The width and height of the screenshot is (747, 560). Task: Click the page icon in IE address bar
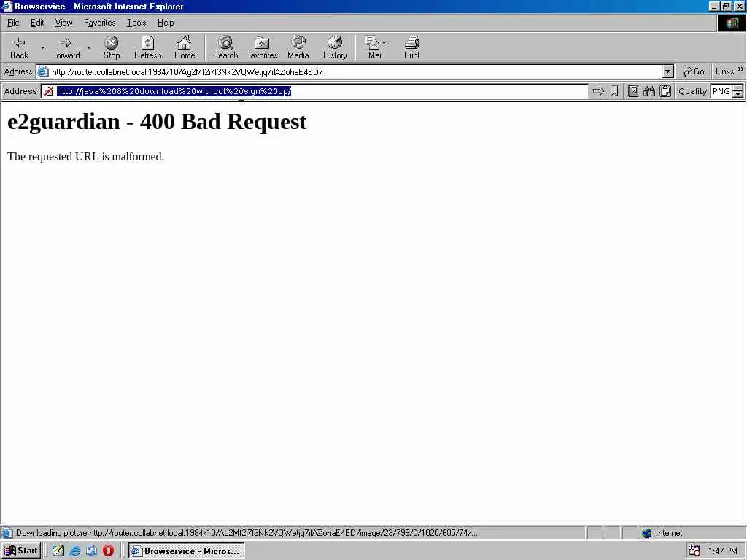click(x=43, y=72)
